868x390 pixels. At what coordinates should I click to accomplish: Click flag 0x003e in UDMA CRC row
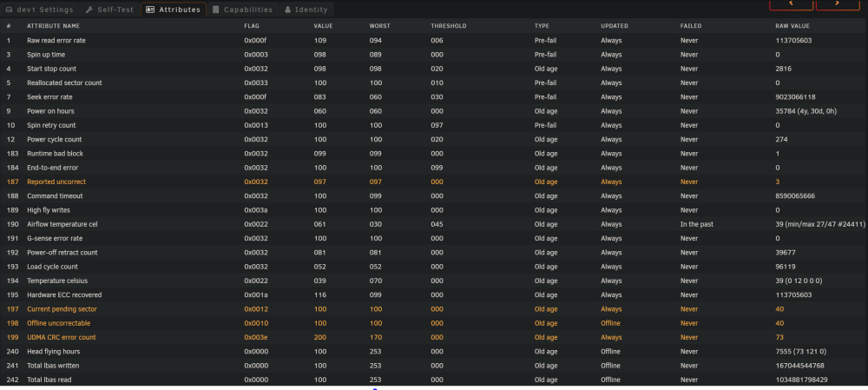256,337
